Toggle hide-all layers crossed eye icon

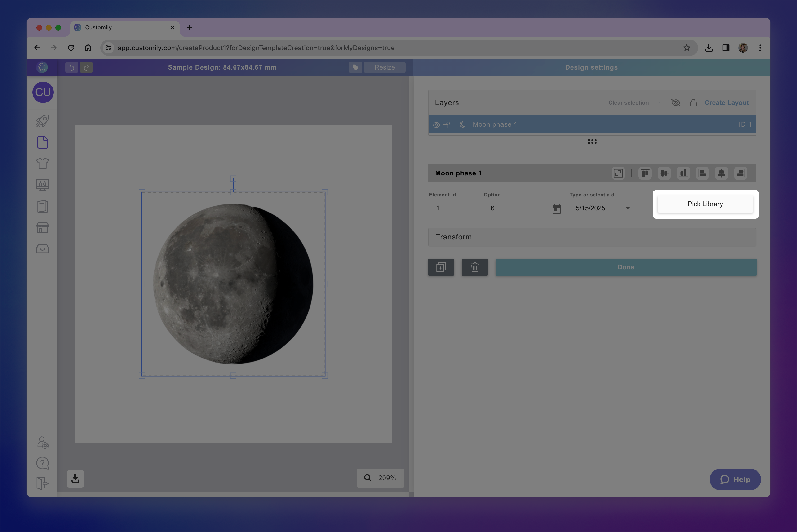coord(676,102)
